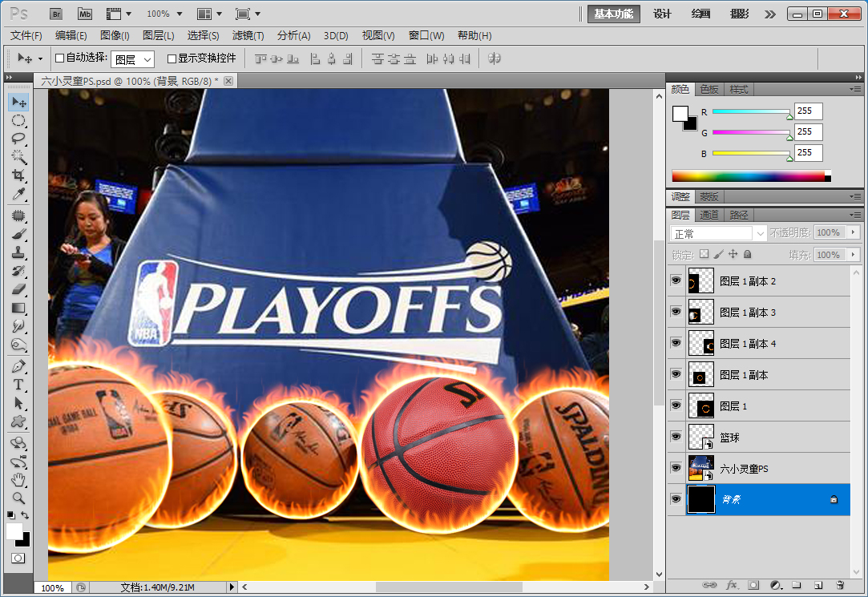Switch to the 路径 tab

click(x=738, y=215)
